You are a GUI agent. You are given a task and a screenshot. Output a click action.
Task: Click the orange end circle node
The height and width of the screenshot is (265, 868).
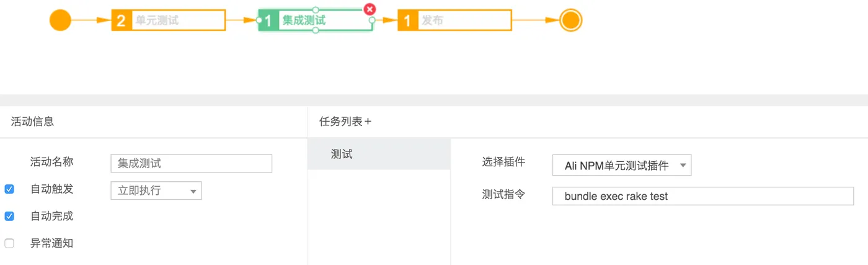570,20
